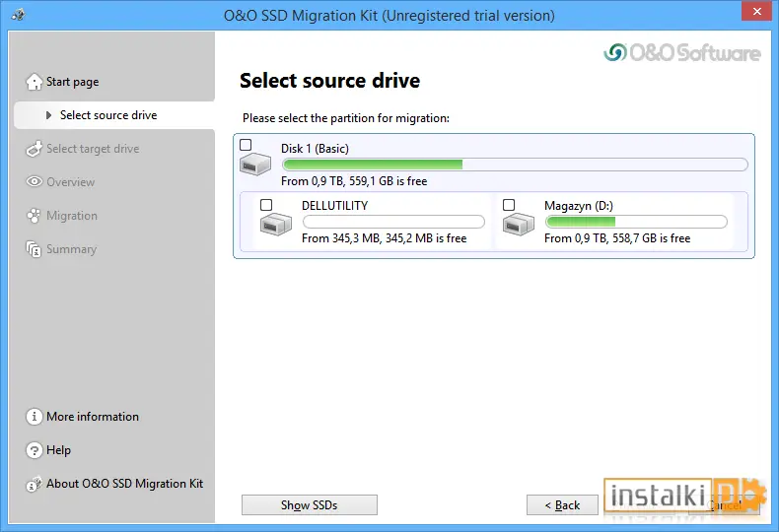The width and height of the screenshot is (779, 532).
Task: Click the Magazyn (D:) drive icon
Action: tap(518, 224)
